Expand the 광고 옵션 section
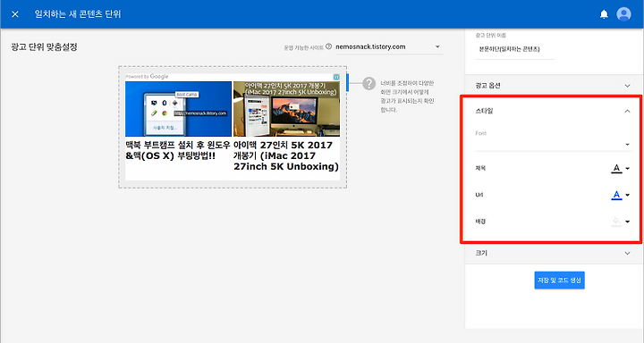 [x=554, y=86]
